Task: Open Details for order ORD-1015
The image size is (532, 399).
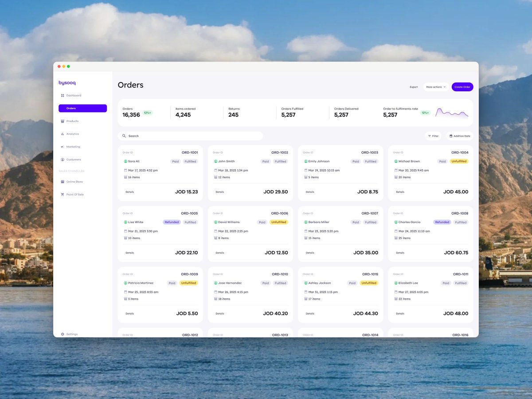Action: (x=310, y=313)
